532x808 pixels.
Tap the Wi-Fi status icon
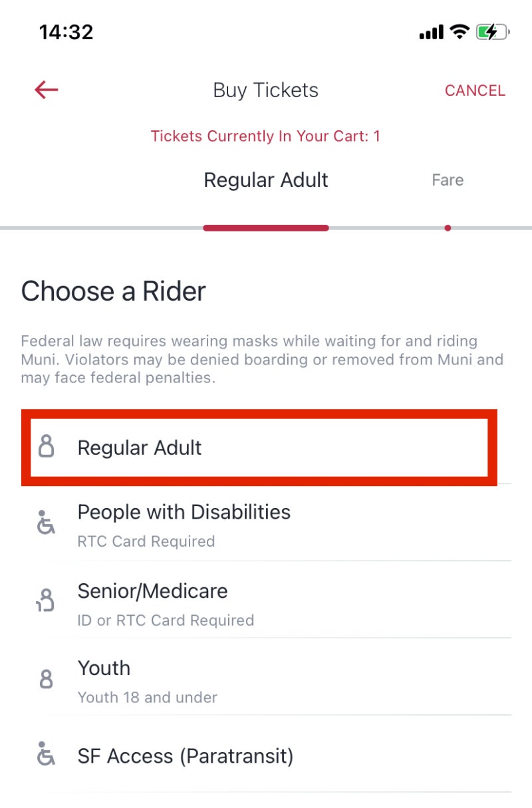coord(459,32)
